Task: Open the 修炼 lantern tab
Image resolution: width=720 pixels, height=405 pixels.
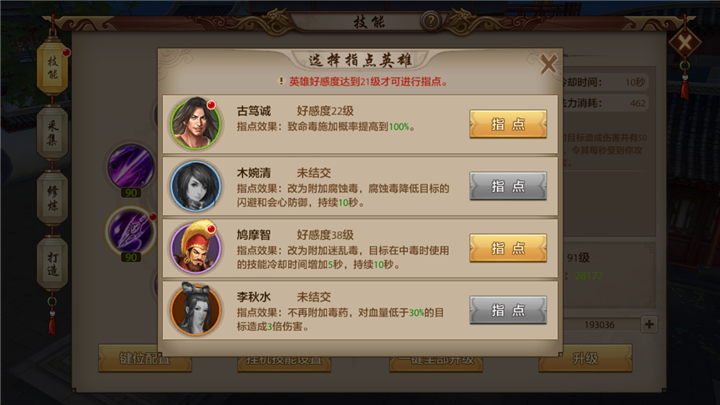Action: (x=52, y=198)
